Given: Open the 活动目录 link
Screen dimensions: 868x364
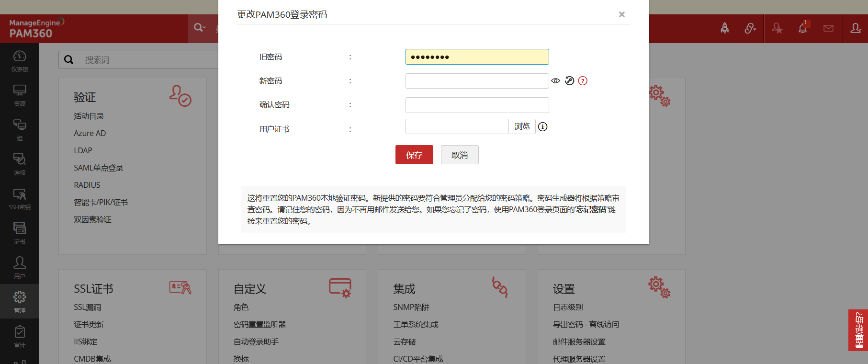Looking at the screenshot, I should coord(89,116).
